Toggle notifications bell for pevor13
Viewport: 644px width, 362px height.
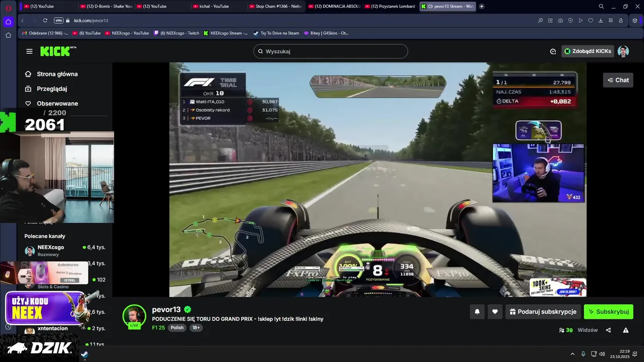pos(477,312)
